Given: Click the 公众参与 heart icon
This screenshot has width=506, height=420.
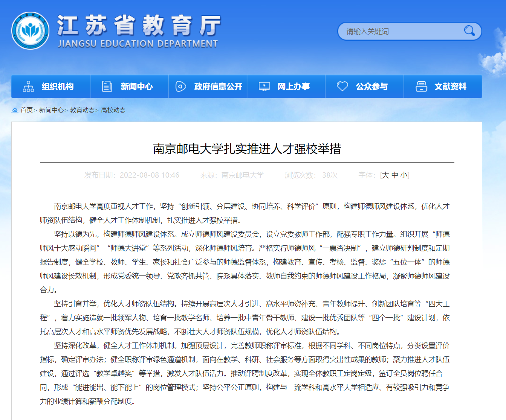Looking at the screenshot, I should 342,87.
